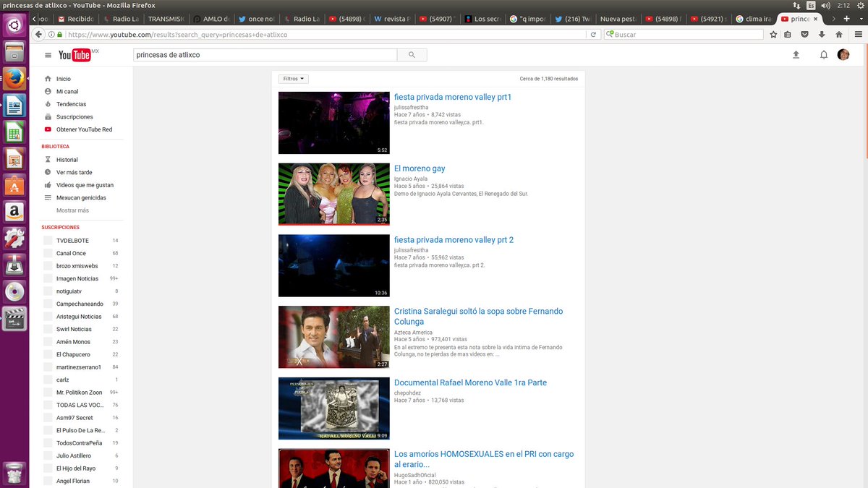Open the system volume indicator
This screenshot has width=868, height=488.
[x=825, y=5]
